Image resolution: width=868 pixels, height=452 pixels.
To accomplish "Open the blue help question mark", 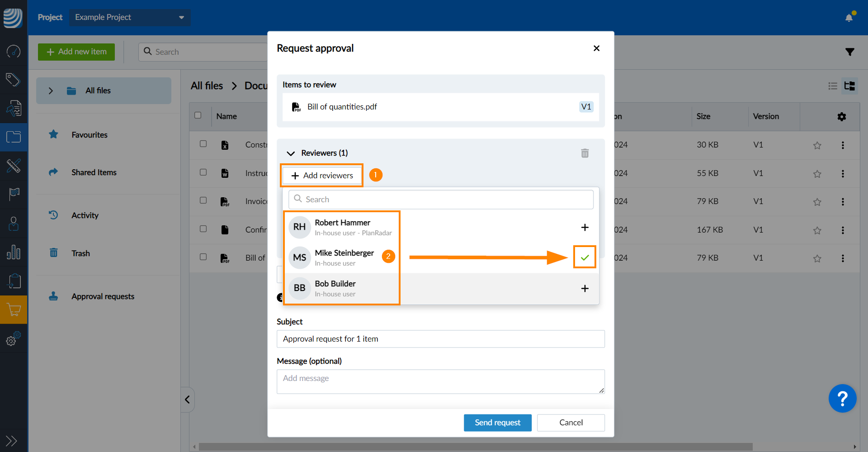I will [842, 399].
